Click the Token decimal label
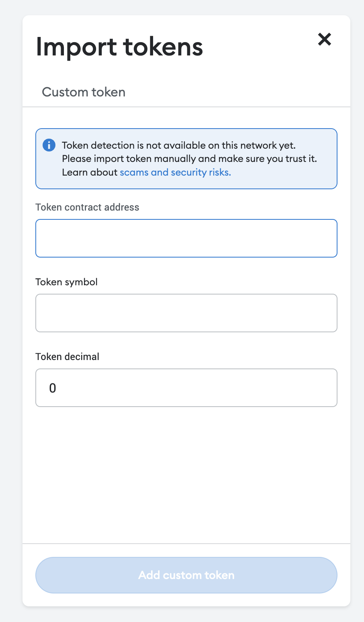 tap(67, 356)
